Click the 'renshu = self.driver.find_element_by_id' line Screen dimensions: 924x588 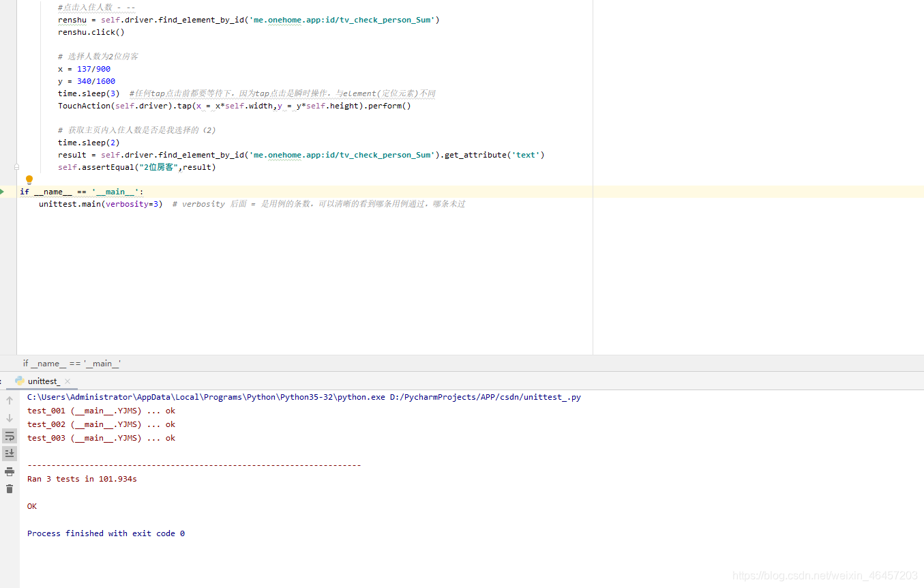click(249, 20)
